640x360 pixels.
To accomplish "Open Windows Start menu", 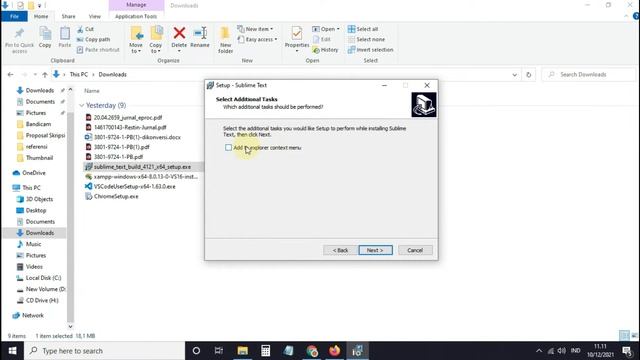I will [x=12, y=351].
